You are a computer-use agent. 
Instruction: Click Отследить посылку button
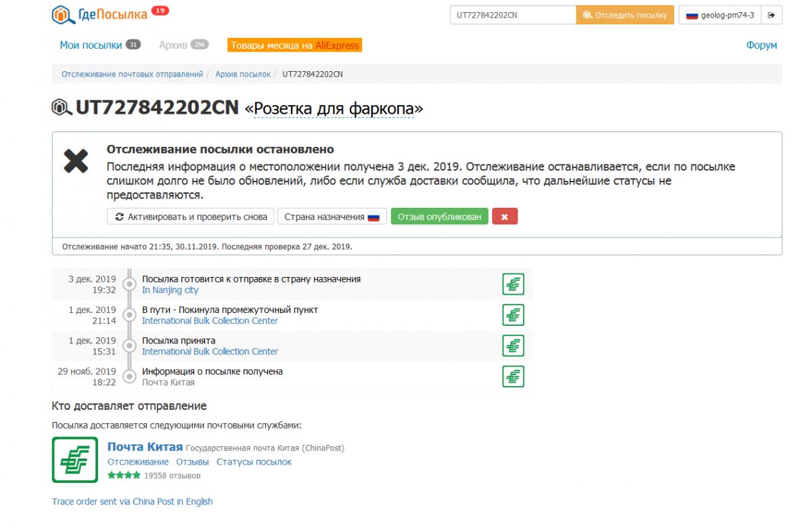tap(625, 15)
